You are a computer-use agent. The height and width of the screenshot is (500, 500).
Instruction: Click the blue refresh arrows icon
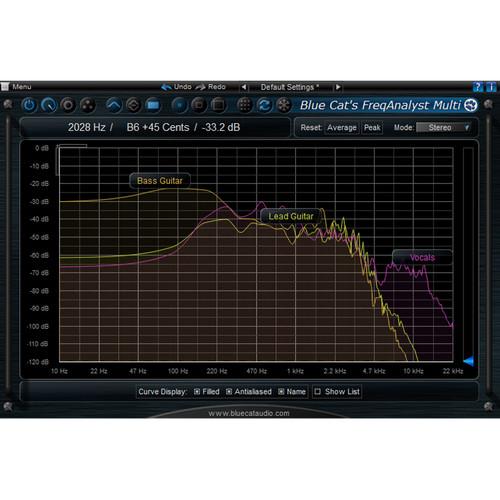coord(264,105)
